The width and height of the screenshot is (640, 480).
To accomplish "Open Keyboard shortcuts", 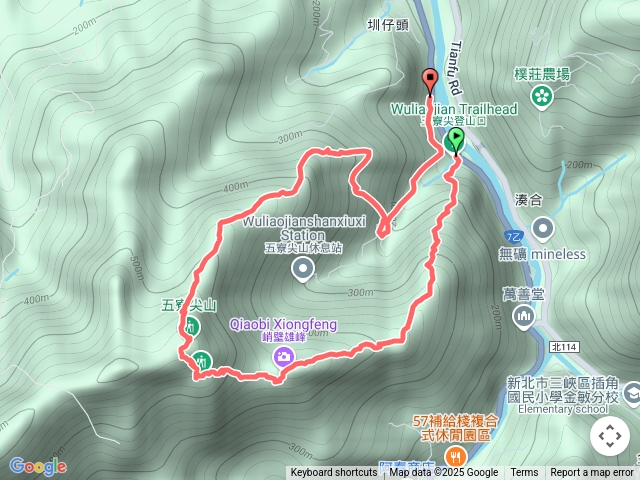I will 333,473.
